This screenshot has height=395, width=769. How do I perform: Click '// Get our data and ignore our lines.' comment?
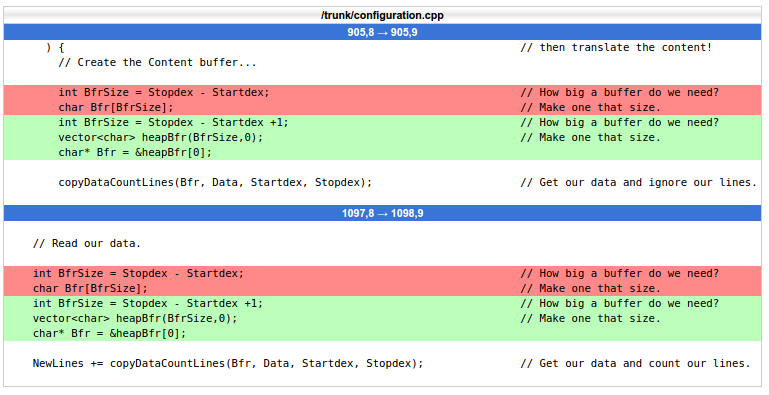638,183
